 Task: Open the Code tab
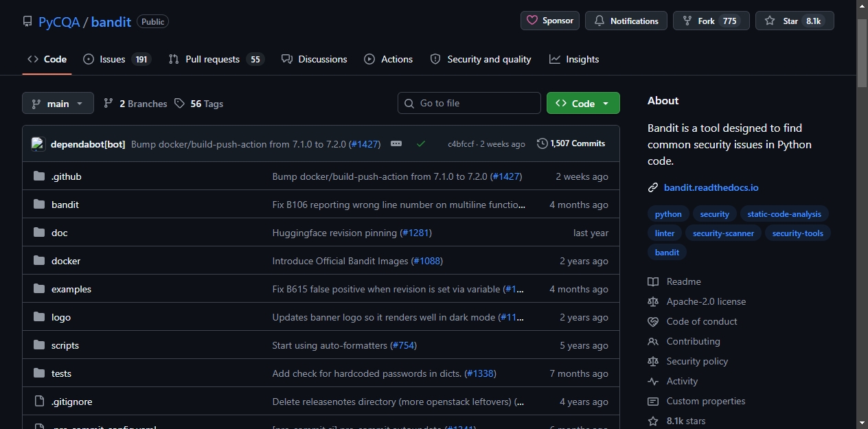[47, 59]
